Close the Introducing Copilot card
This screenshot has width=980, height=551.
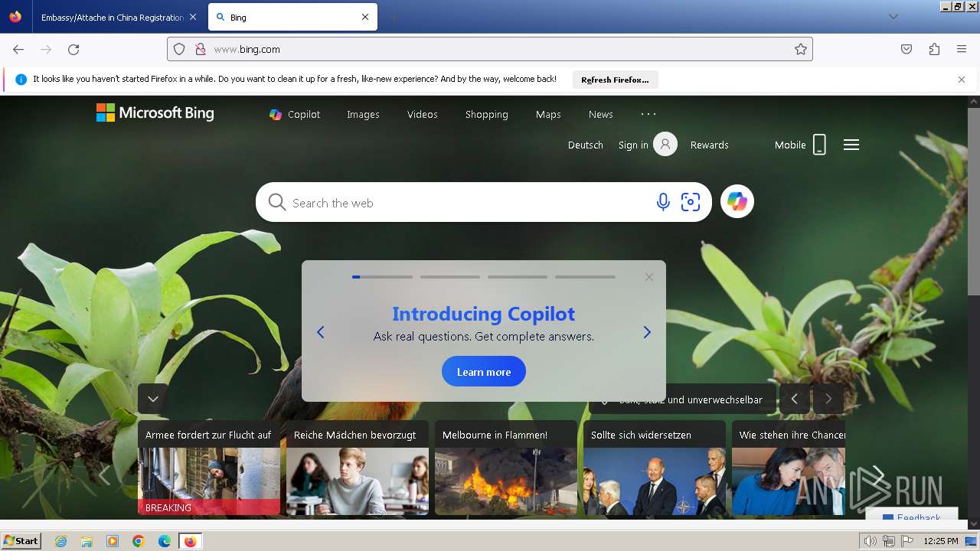pyautogui.click(x=649, y=277)
